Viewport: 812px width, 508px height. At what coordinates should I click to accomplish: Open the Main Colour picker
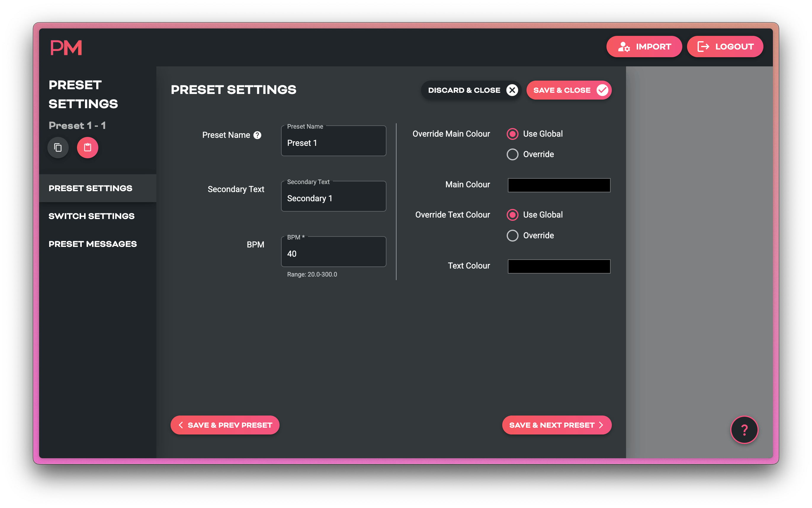click(x=559, y=185)
